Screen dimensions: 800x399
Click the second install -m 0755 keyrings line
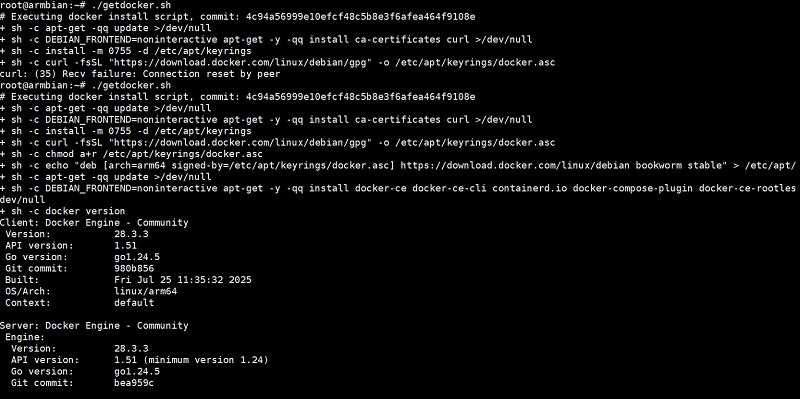point(126,131)
